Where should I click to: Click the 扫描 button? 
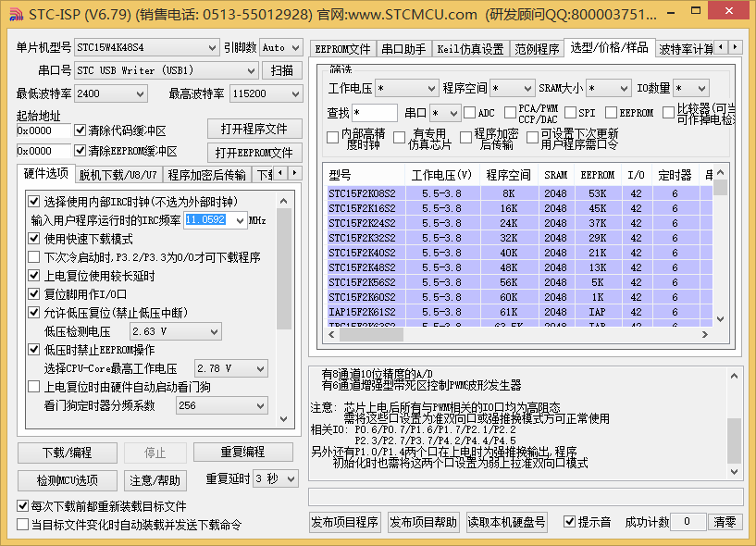(282, 70)
